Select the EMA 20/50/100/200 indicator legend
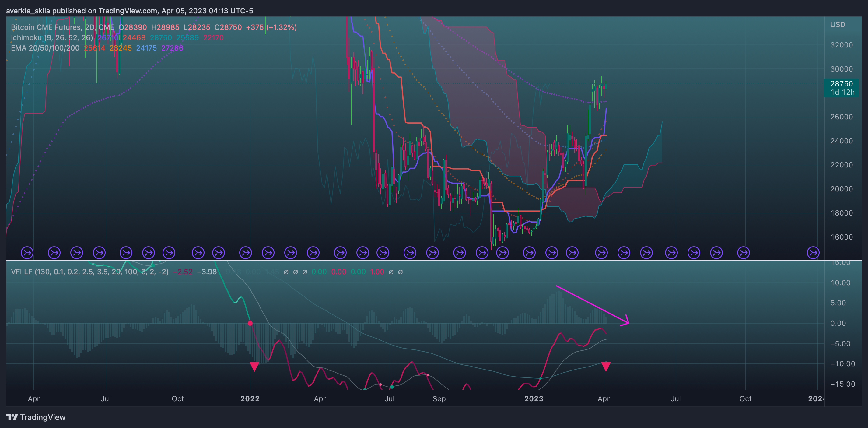Screen dimensions: 868x428 (45, 48)
